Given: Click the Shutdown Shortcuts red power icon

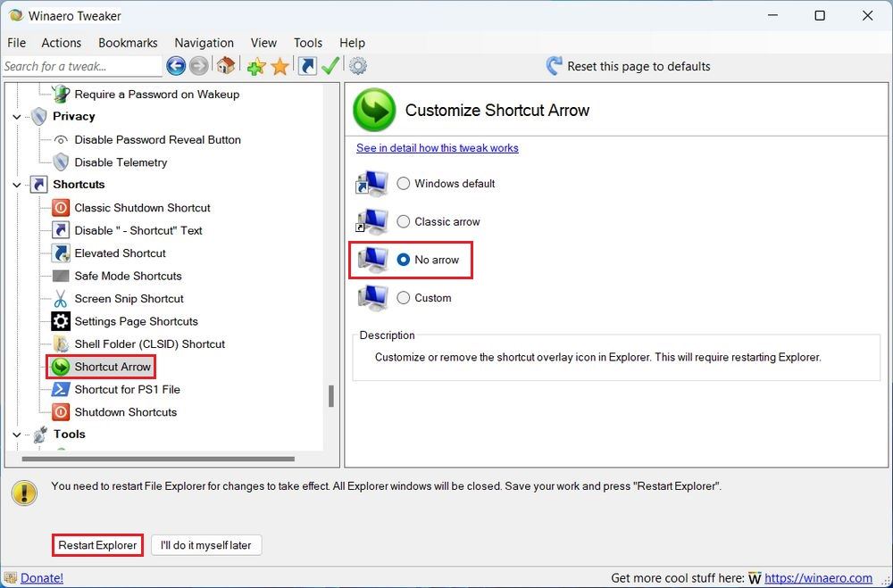Looking at the screenshot, I should tap(61, 412).
